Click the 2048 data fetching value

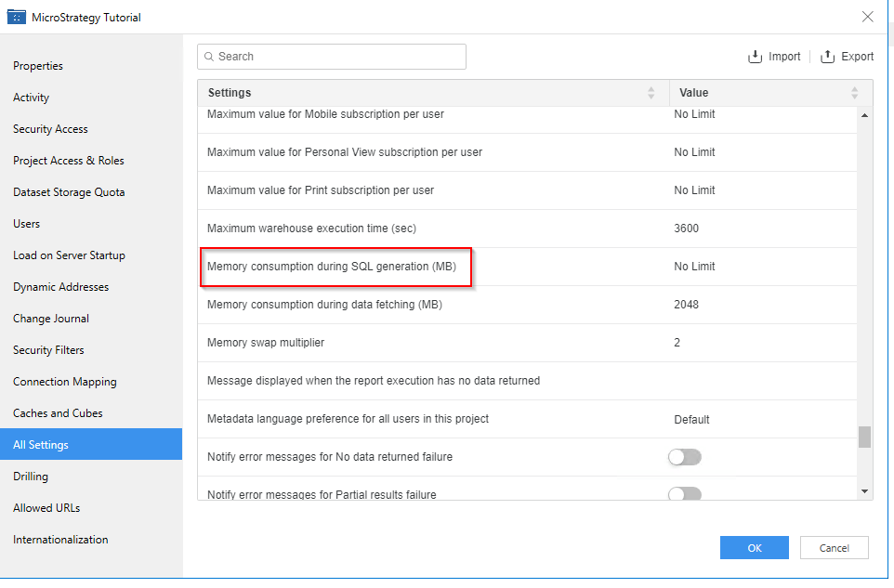pyautogui.click(x=687, y=305)
